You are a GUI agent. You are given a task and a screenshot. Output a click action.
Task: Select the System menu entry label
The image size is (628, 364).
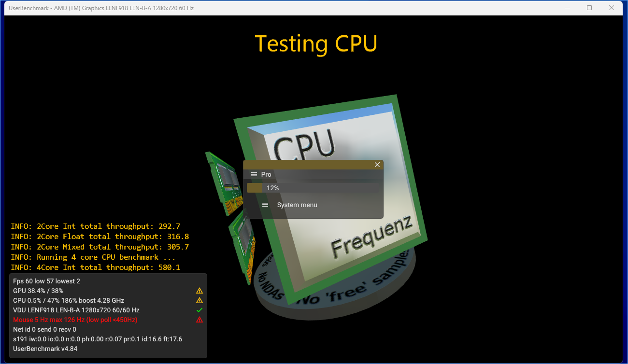coord(297,205)
